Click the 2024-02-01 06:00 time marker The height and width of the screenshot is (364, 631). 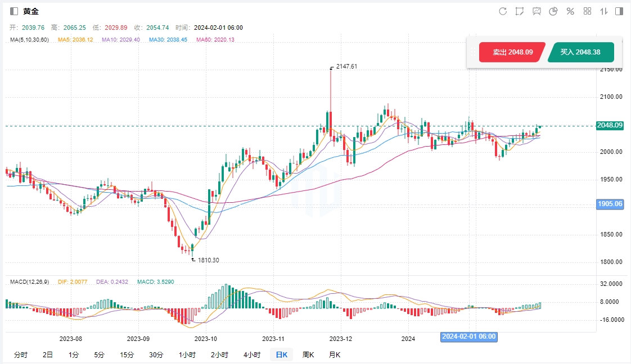pos(468,336)
